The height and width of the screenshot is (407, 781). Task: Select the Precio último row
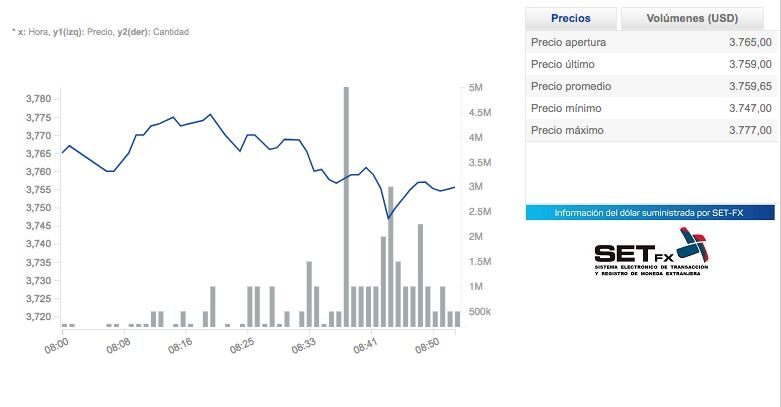click(x=650, y=65)
